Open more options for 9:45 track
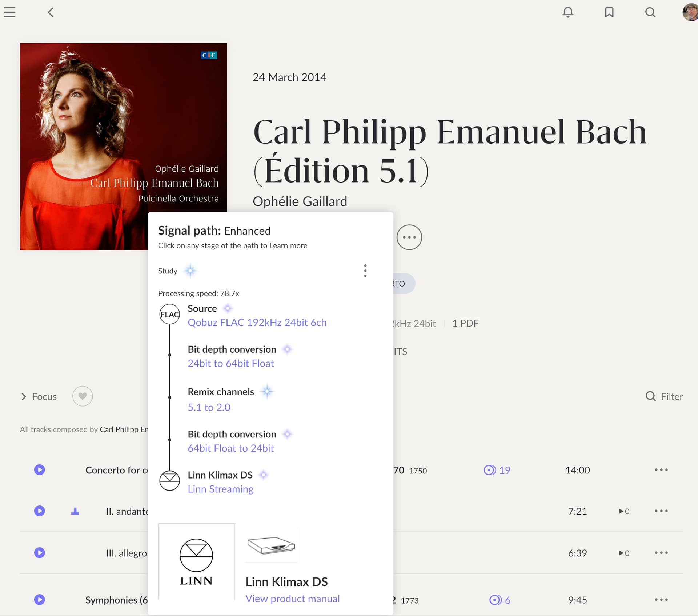The height and width of the screenshot is (616, 698). coord(661,600)
